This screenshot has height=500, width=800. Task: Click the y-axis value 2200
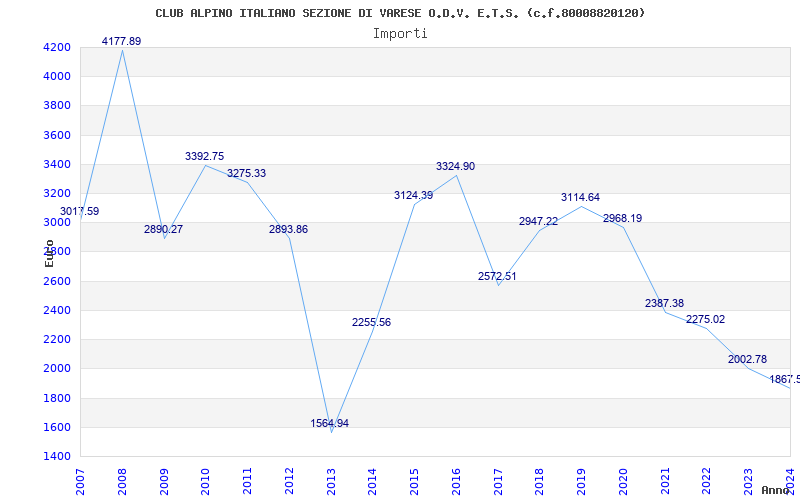(57, 339)
